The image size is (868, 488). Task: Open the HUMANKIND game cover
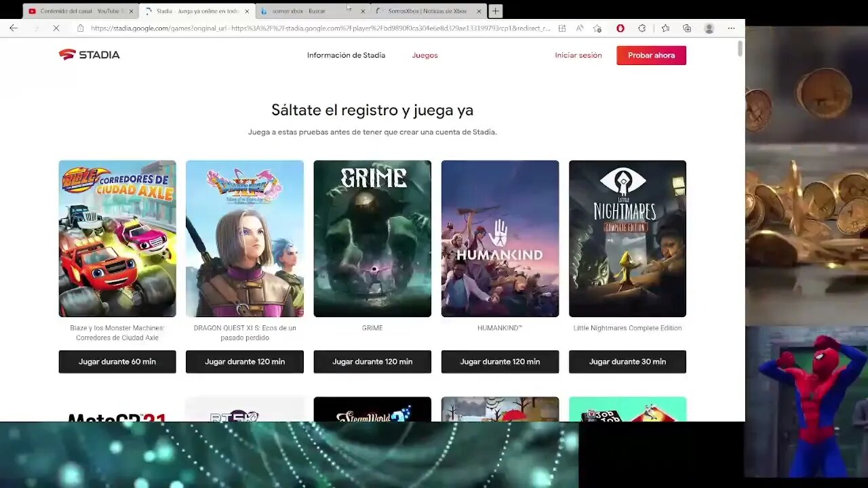pyautogui.click(x=500, y=239)
